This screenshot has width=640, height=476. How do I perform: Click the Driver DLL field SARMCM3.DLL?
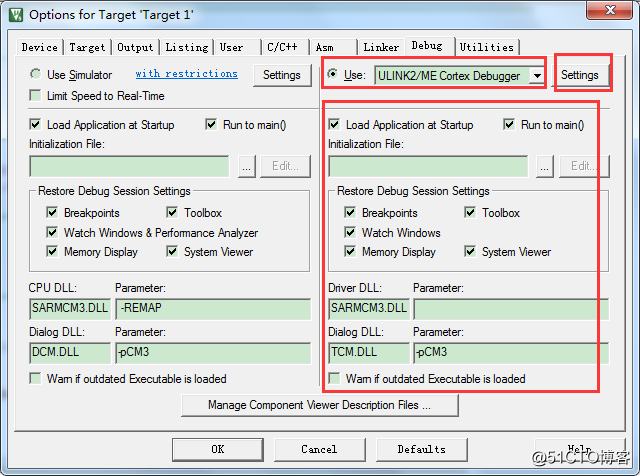click(x=369, y=309)
